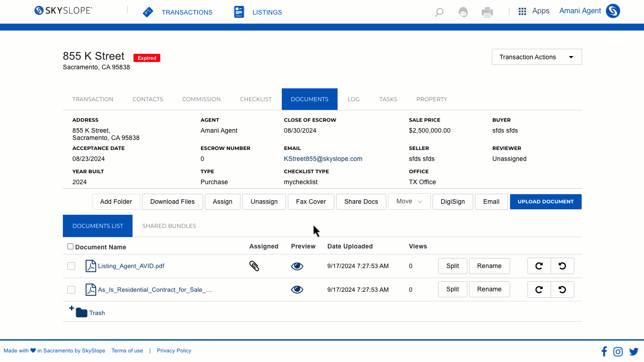
Task: Click the Email button
Action: (491, 202)
